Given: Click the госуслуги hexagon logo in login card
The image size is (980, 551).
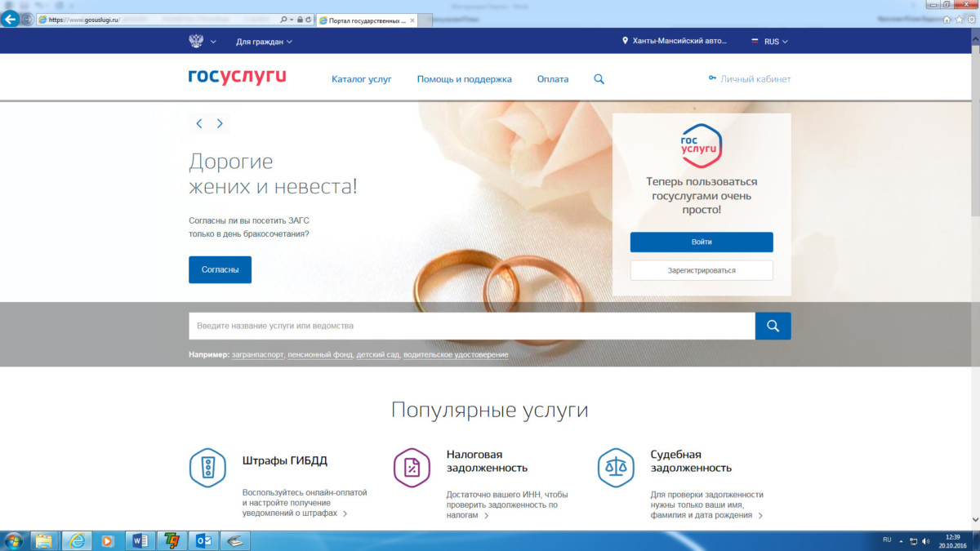Looking at the screenshot, I should pos(702,145).
